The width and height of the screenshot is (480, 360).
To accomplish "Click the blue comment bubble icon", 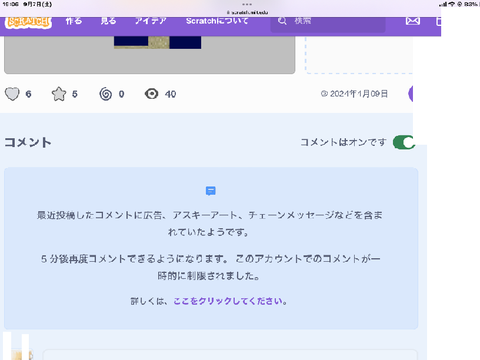I will point(210,191).
